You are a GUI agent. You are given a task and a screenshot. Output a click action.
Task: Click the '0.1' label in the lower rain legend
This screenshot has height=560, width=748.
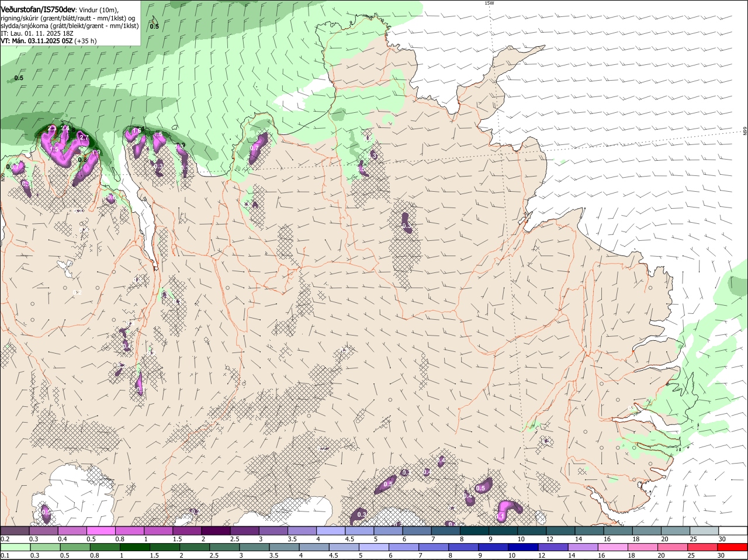pyautogui.click(x=5, y=556)
